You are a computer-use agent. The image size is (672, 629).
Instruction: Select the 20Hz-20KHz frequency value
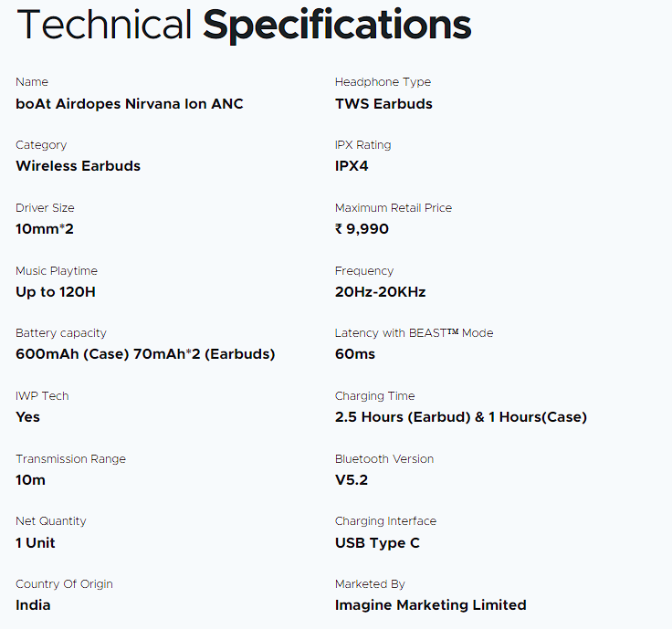click(x=380, y=292)
